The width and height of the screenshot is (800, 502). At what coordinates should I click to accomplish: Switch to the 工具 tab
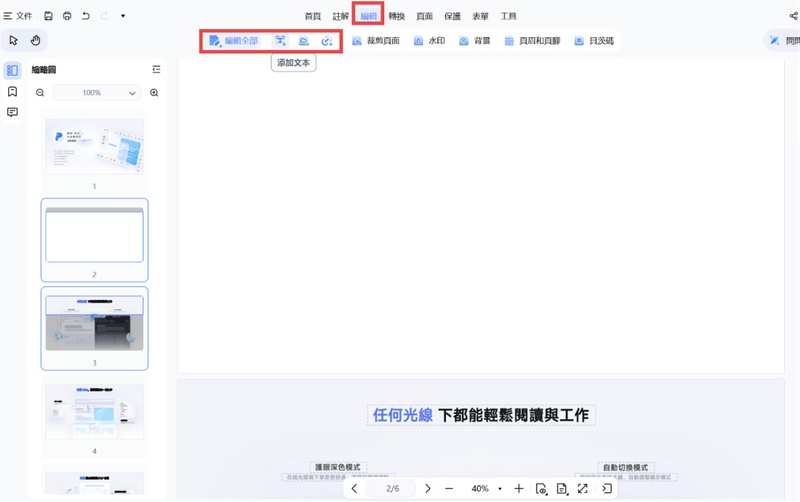pos(508,16)
